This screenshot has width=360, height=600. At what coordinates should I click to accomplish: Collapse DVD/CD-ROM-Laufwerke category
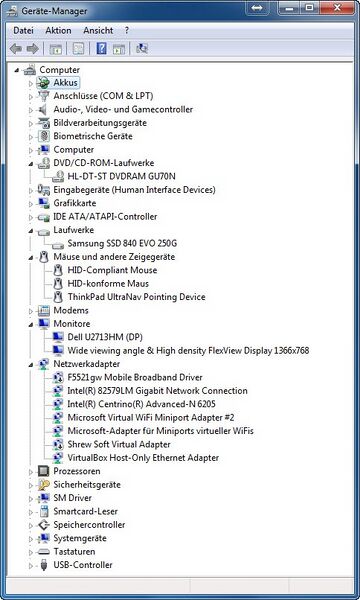pyautogui.click(x=31, y=164)
